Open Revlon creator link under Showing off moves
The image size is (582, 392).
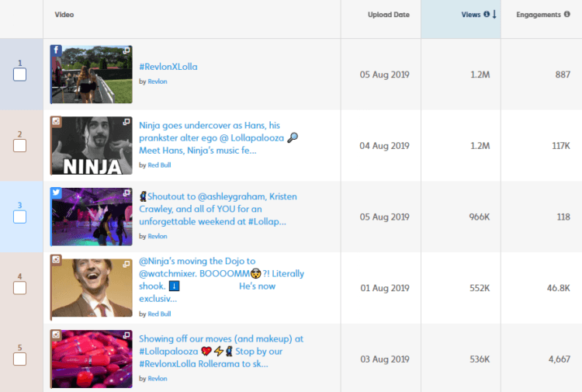coord(158,379)
